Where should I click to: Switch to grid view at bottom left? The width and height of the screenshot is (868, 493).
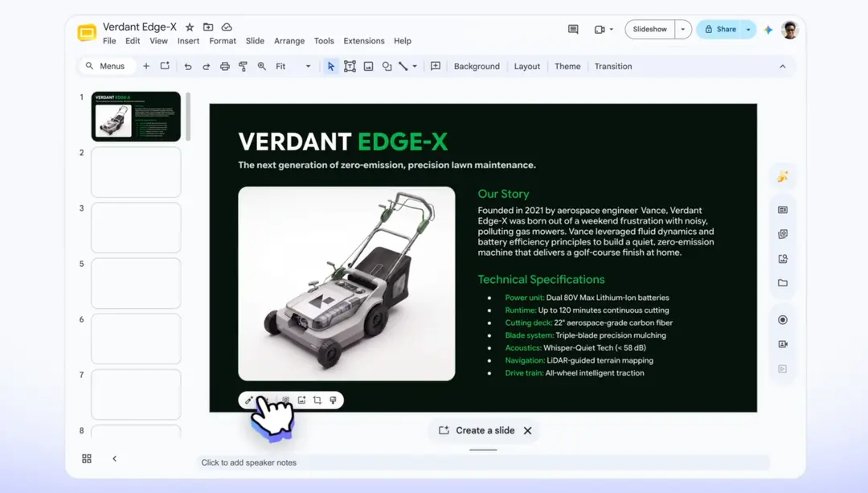(x=87, y=458)
